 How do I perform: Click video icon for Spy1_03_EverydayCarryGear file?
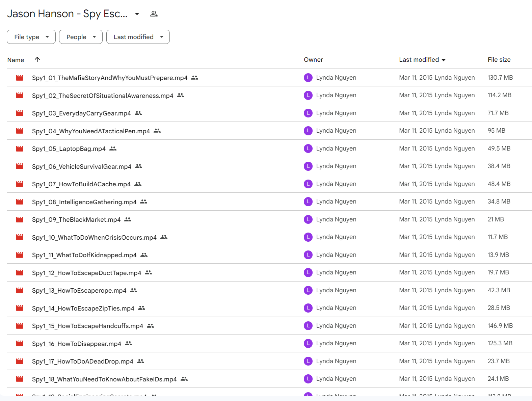coord(20,113)
